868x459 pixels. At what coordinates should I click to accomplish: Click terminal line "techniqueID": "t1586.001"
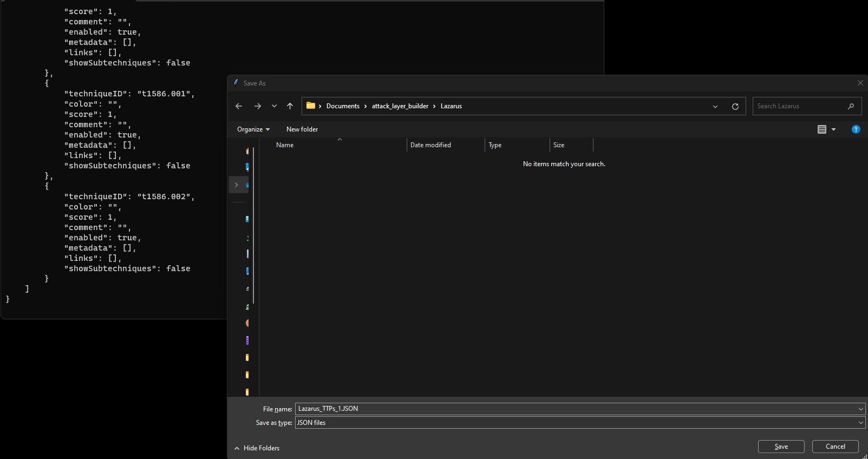click(129, 94)
